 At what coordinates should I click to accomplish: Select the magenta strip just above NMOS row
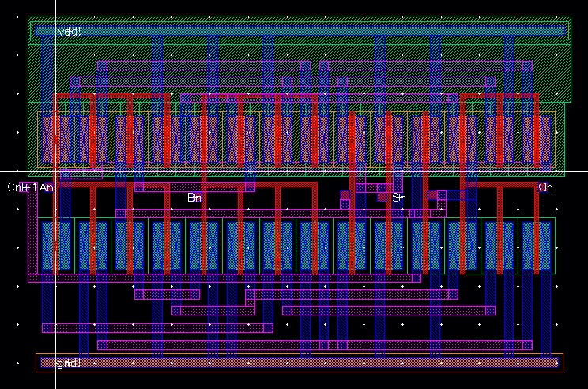point(281,213)
